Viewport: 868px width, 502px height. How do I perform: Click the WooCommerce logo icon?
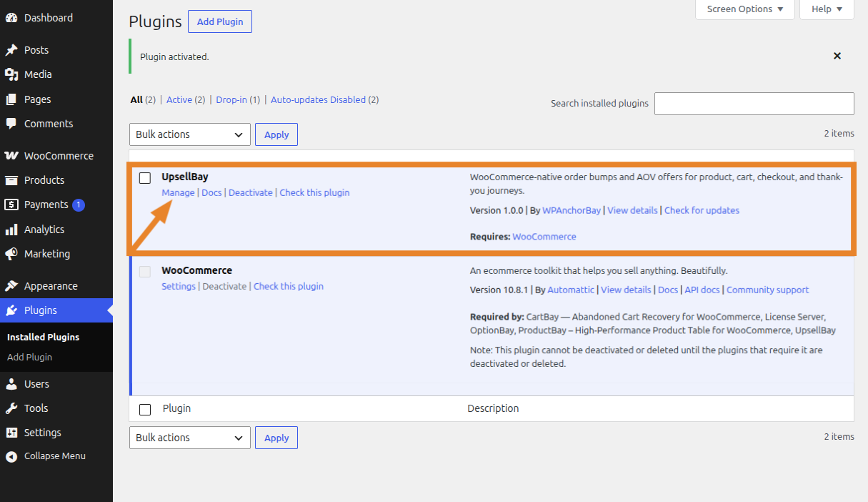coord(11,156)
